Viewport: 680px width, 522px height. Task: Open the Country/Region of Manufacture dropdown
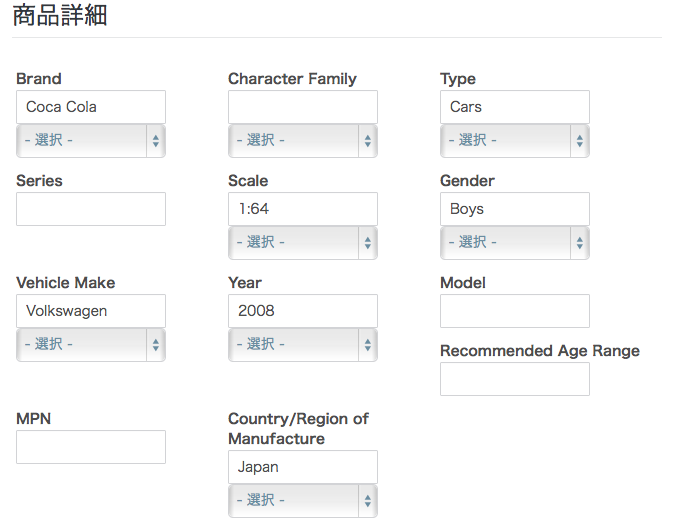303,501
